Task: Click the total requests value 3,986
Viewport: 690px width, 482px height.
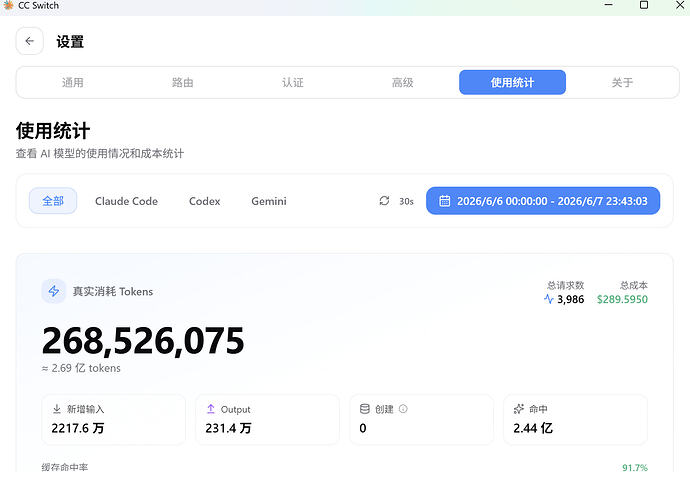Action: click(571, 299)
